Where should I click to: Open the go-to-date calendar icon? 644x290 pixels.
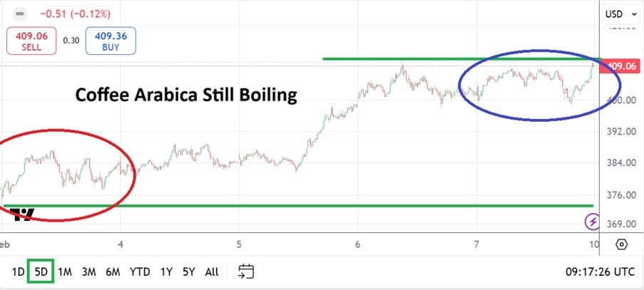[x=246, y=271]
